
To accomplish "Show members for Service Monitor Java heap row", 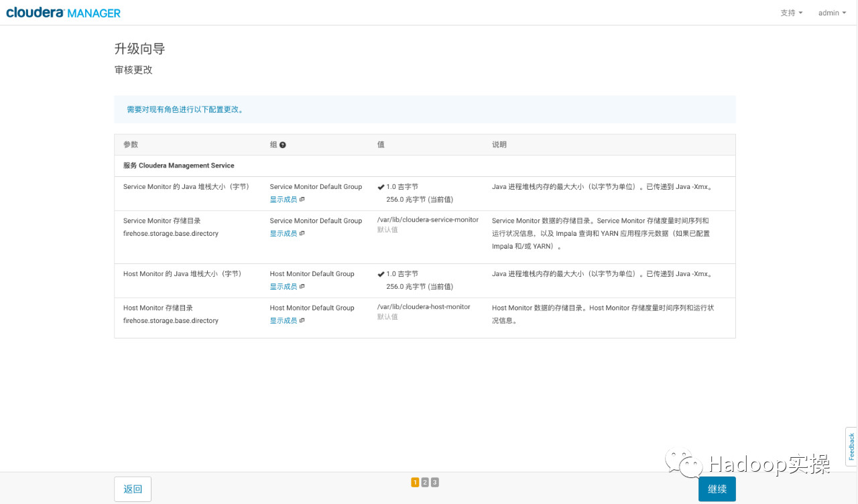I will pyautogui.click(x=287, y=199).
